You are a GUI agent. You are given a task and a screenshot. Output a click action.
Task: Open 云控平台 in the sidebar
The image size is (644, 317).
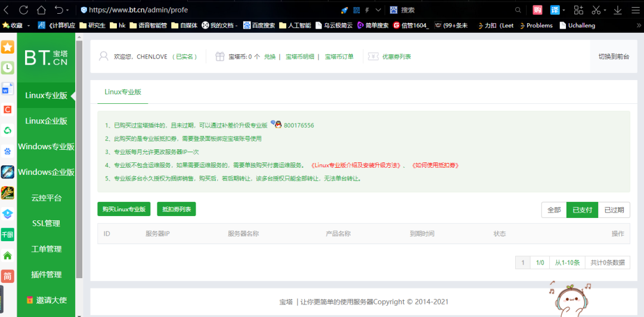(x=46, y=198)
